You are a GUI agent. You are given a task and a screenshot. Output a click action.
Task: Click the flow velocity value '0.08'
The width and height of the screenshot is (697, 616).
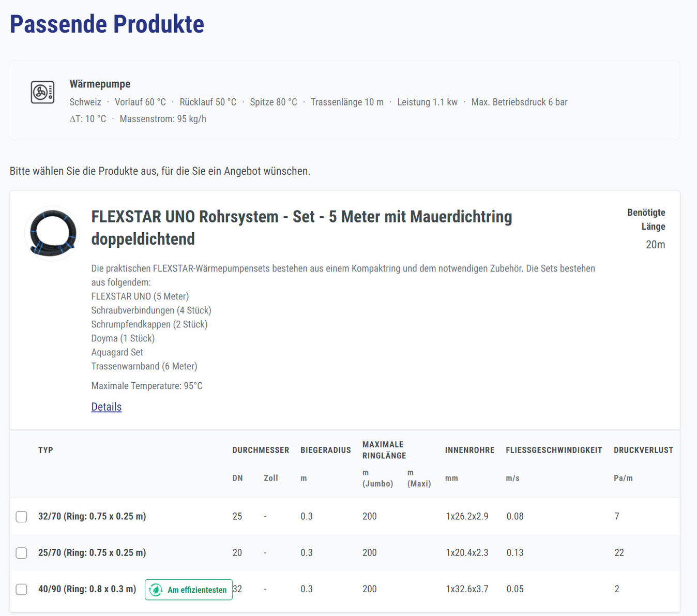click(515, 516)
